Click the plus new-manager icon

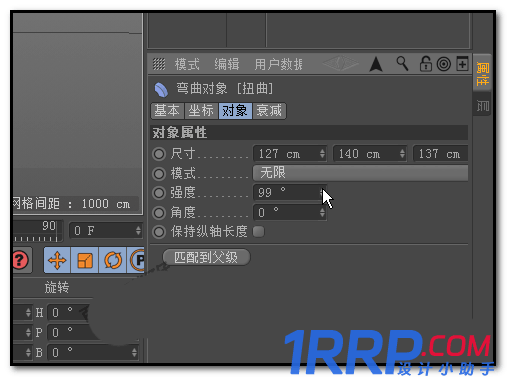pyautogui.click(x=462, y=64)
